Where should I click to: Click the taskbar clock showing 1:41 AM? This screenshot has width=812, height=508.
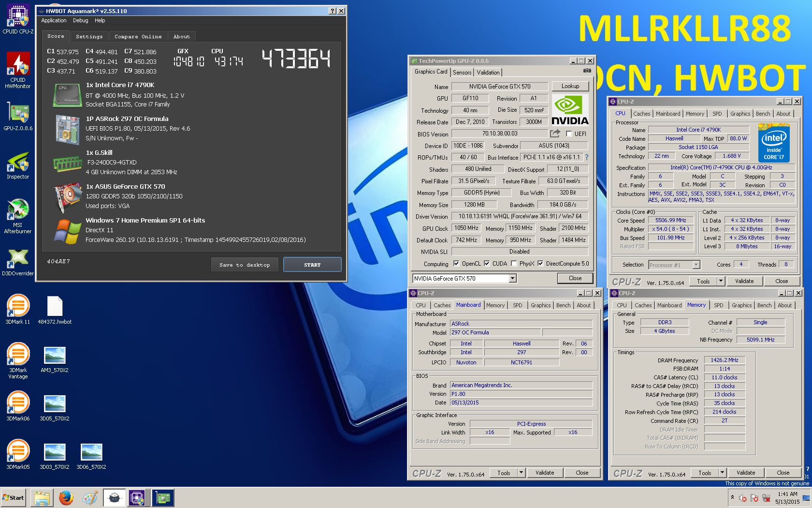tap(787, 498)
